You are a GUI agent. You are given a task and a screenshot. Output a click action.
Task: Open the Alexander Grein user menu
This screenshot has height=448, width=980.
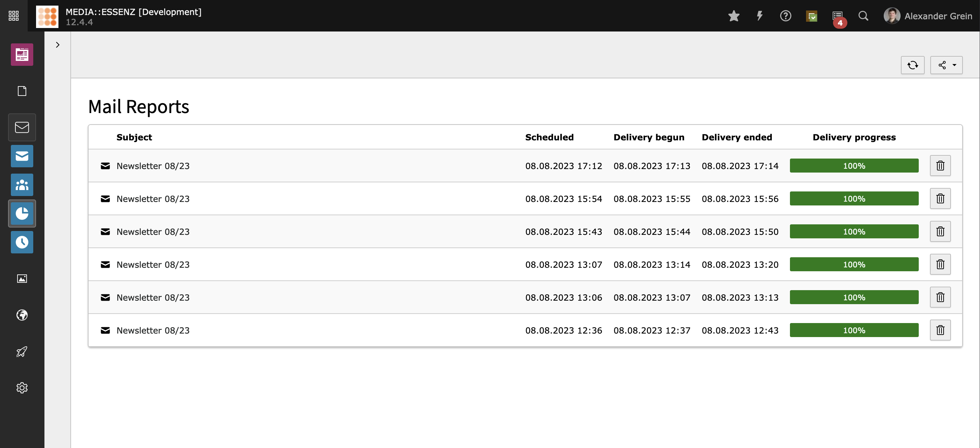pyautogui.click(x=927, y=16)
